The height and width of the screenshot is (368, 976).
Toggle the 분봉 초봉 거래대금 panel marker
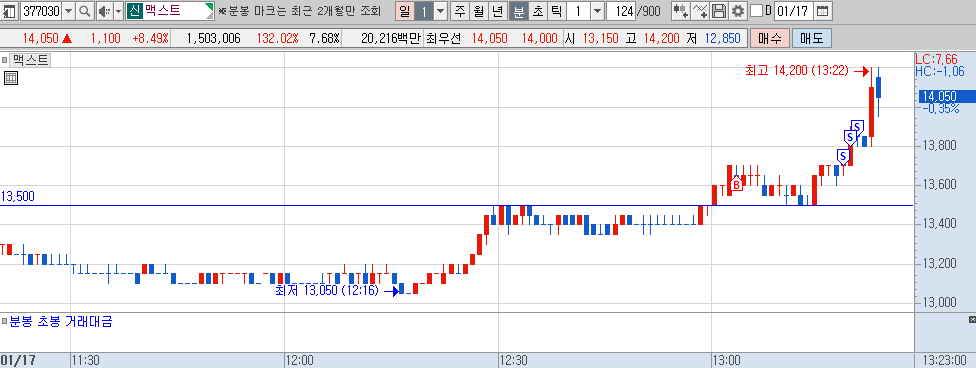point(5,322)
